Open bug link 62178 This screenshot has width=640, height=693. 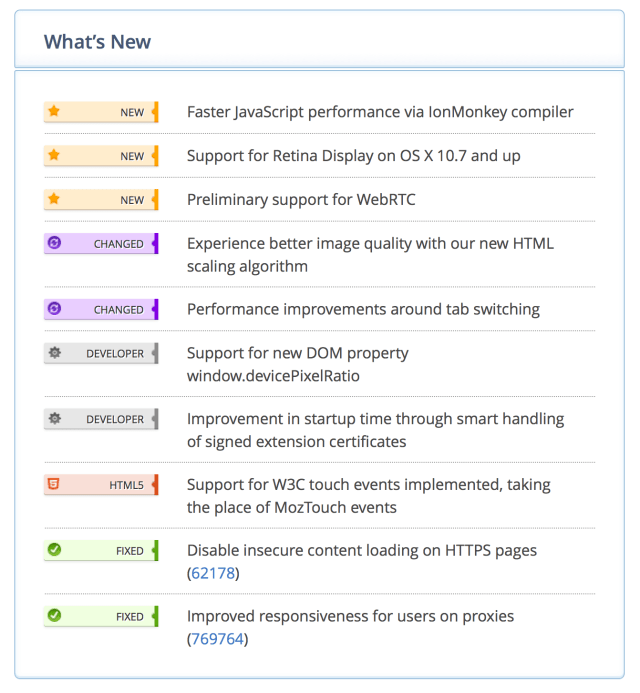(213, 573)
